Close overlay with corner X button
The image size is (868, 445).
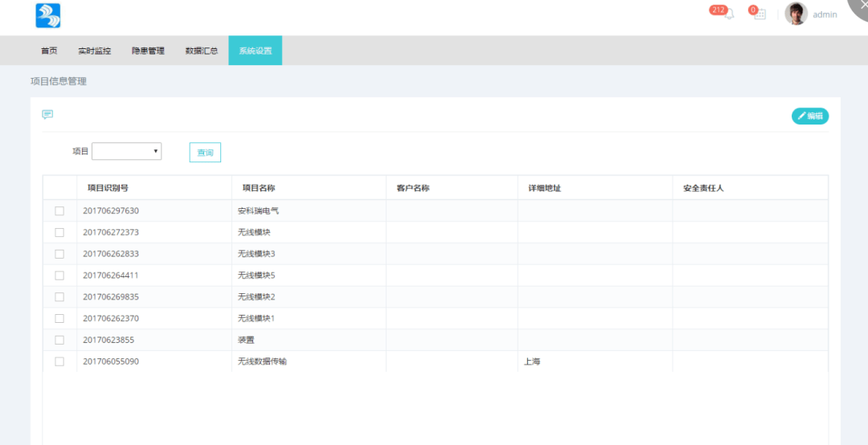point(858,6)
